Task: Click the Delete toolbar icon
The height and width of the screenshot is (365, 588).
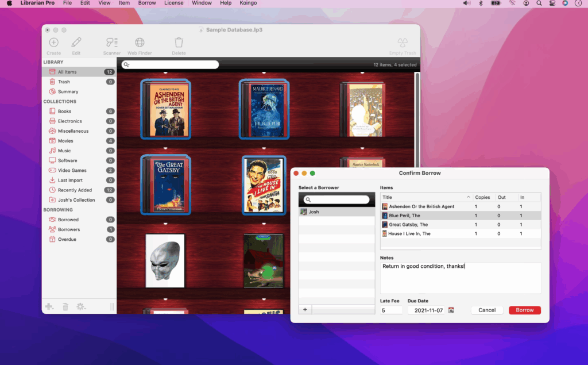Action: point(179,43)
